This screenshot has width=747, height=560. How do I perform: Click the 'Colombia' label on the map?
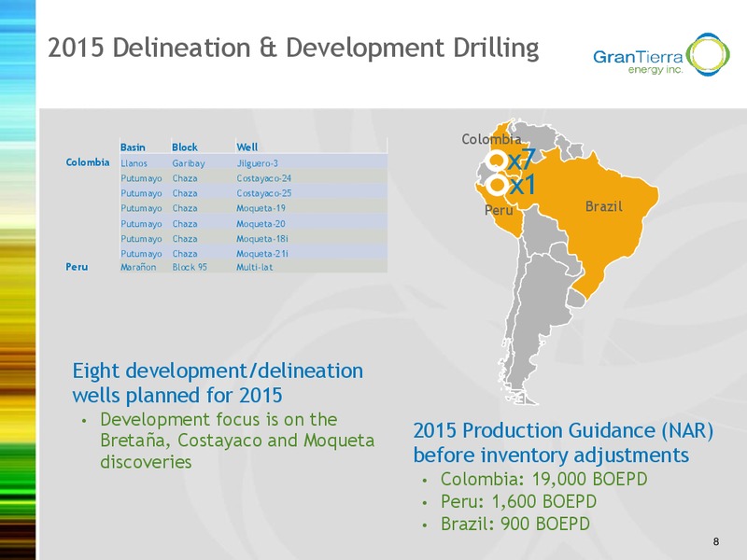[x=491, y=139]
